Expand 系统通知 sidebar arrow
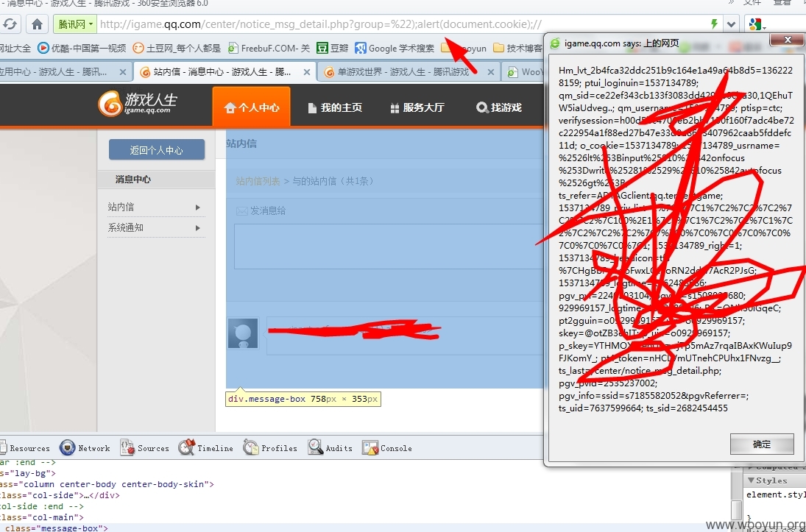The image size is (806, 532). [x=198, y=227]
